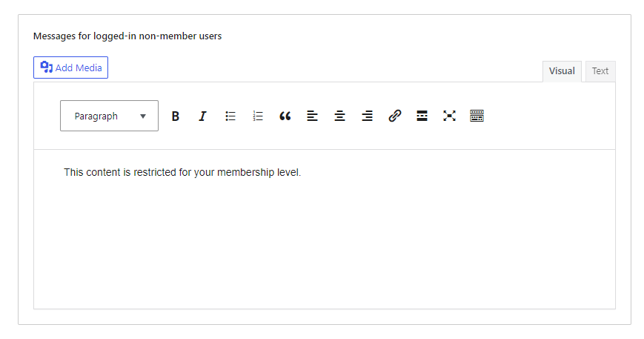This screenshot has height=339, width=644.
Task: Align text left
Action: pos(312,116)
